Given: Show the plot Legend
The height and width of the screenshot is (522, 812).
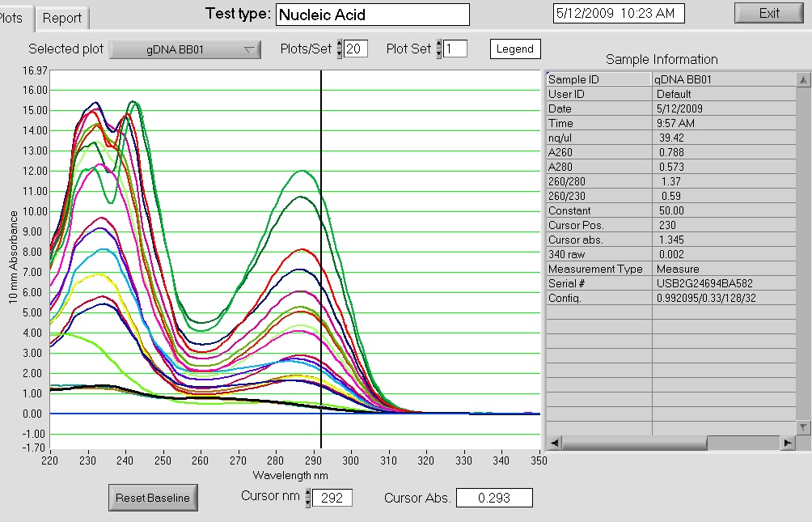Looking at the screenshot, I should [514, 49].
